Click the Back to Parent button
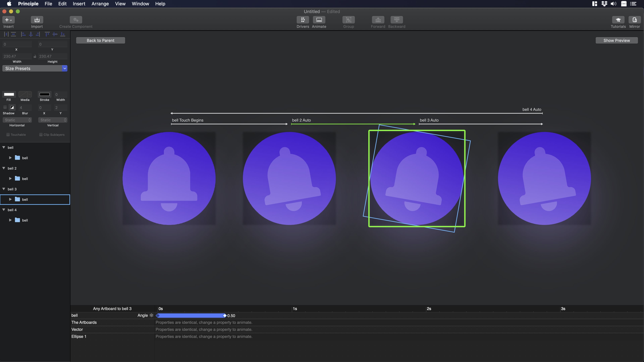Screen dimensions: 644x362 pos(100,40)
